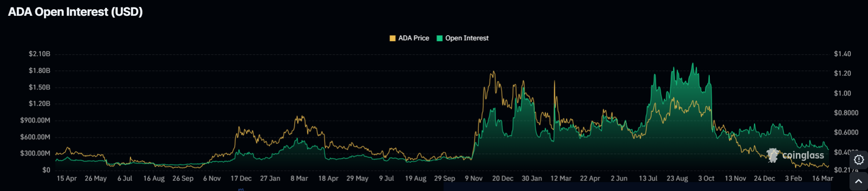Click the 16 Aug date label

click(154, 178)
